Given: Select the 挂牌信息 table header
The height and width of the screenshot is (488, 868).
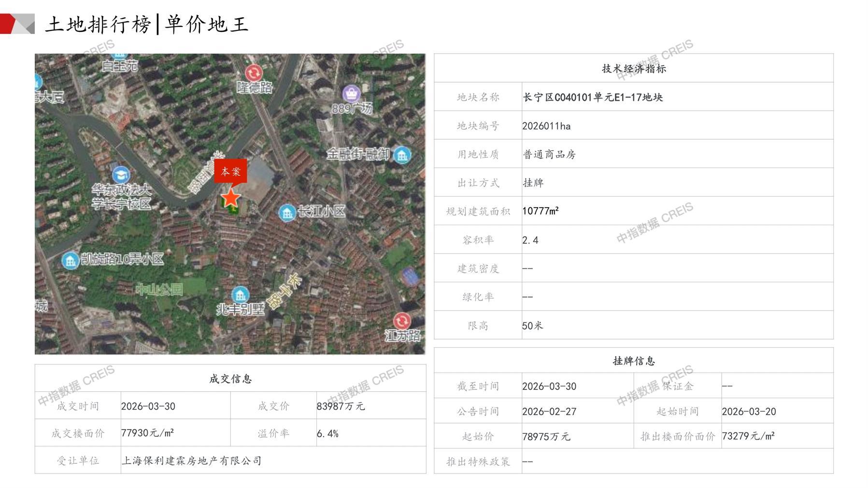Looking at the screenshot, I should point(633,361).
